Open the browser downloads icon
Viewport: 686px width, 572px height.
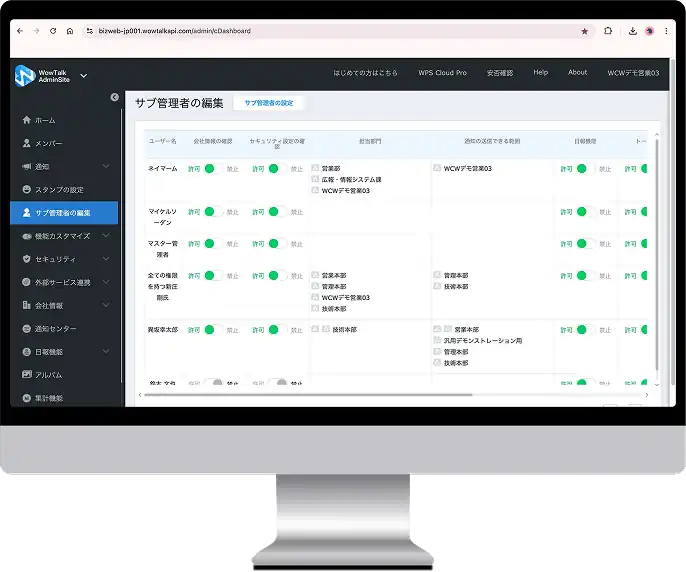(x=632, y=31)
